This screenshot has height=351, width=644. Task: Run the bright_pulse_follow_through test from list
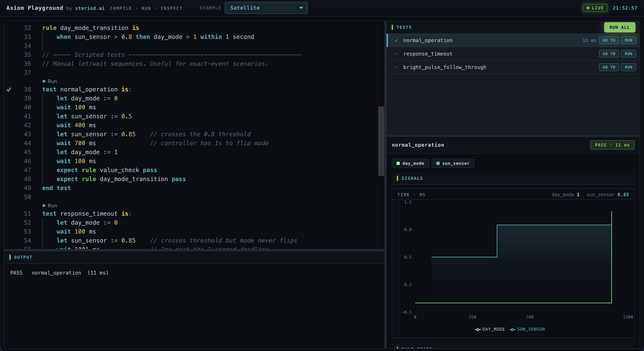click(x=628, y=67)
